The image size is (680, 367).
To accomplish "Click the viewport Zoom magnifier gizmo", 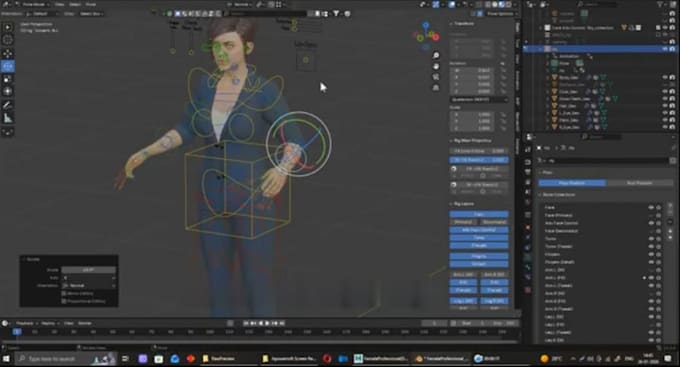I will click(x=436, y=56).
